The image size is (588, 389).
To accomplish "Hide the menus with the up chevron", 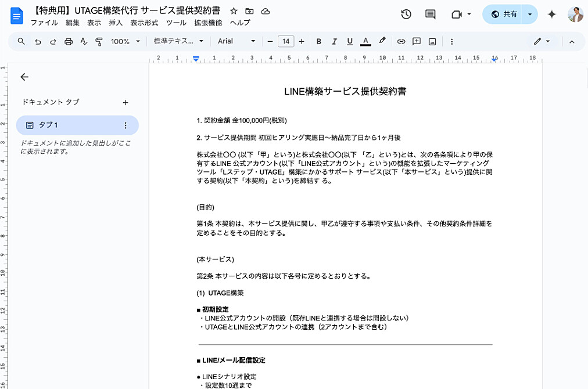I will pos(572,42).
